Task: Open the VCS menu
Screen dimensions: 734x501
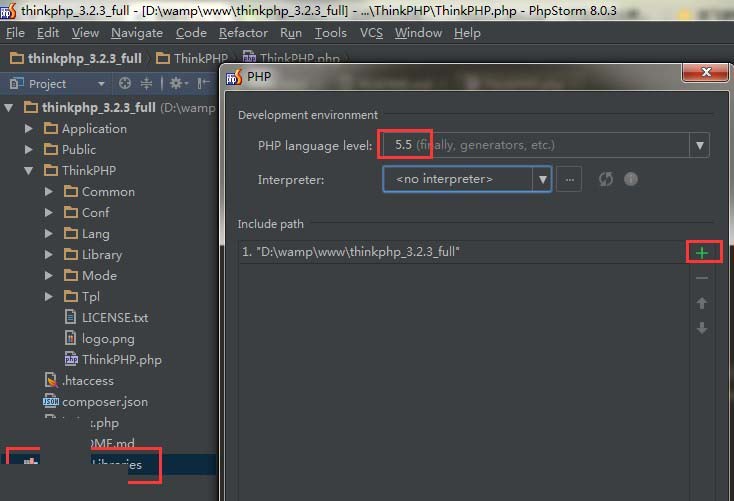Action: click(x=371, y=33)
